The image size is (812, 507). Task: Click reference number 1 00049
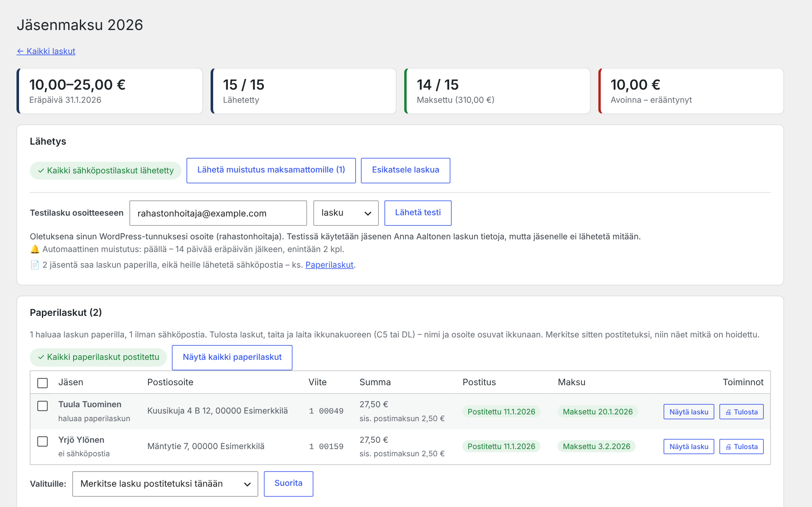tap(326, 411)
